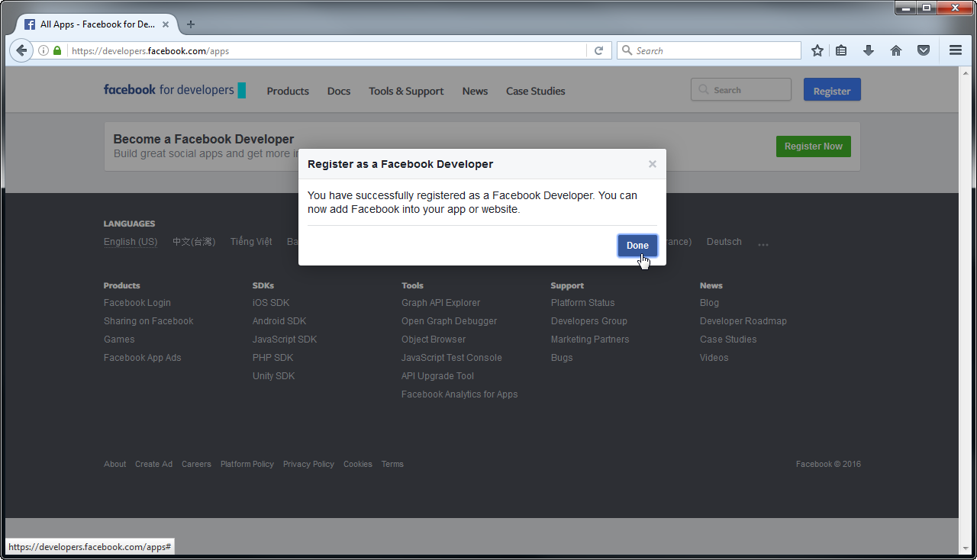Open the Games footer link
The width and height of the screenshot is (977, 560).
coord(119,340)
